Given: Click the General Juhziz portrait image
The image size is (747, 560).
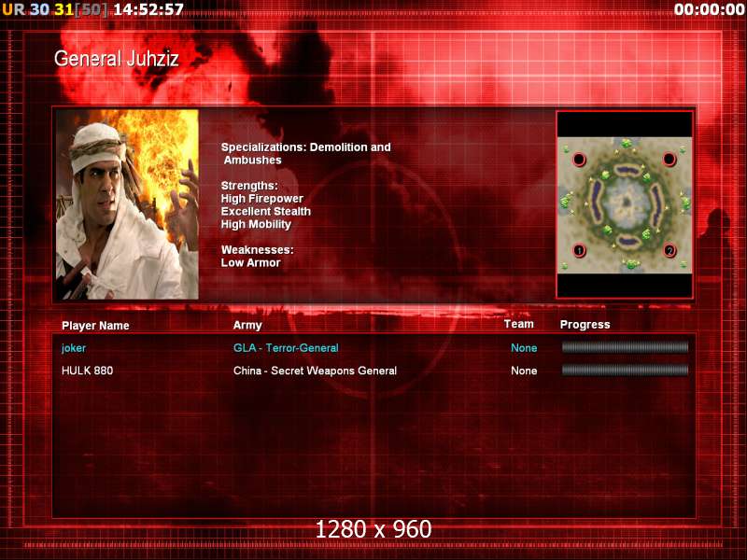Looking at the screenshot, I should 127,204.
